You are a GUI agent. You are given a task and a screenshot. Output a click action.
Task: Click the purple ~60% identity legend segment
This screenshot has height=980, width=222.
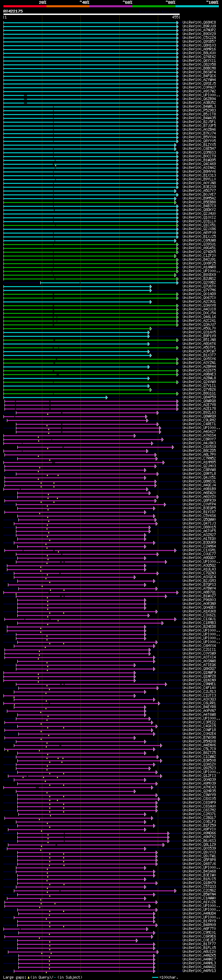(x=111, y=6)
